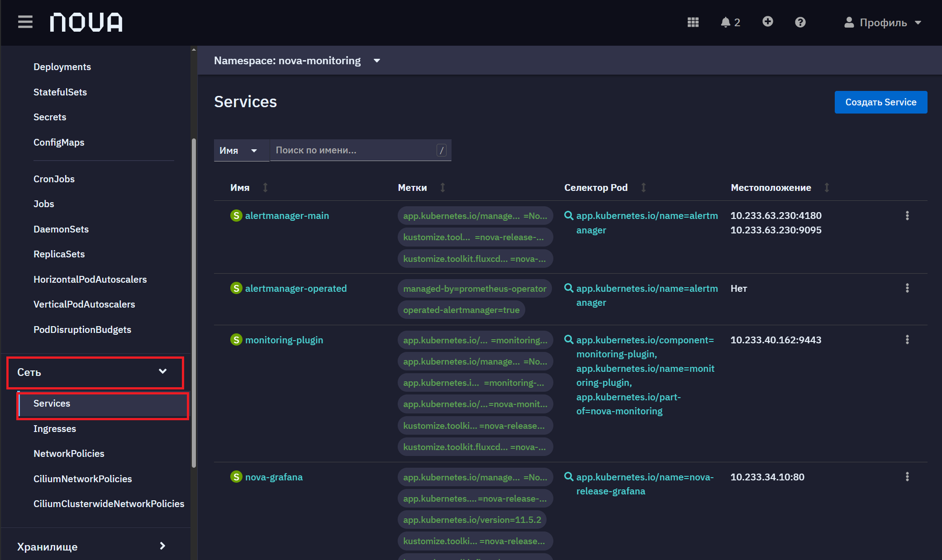Click search icon of nova-grafana pod selector

(x=569, y=477)
